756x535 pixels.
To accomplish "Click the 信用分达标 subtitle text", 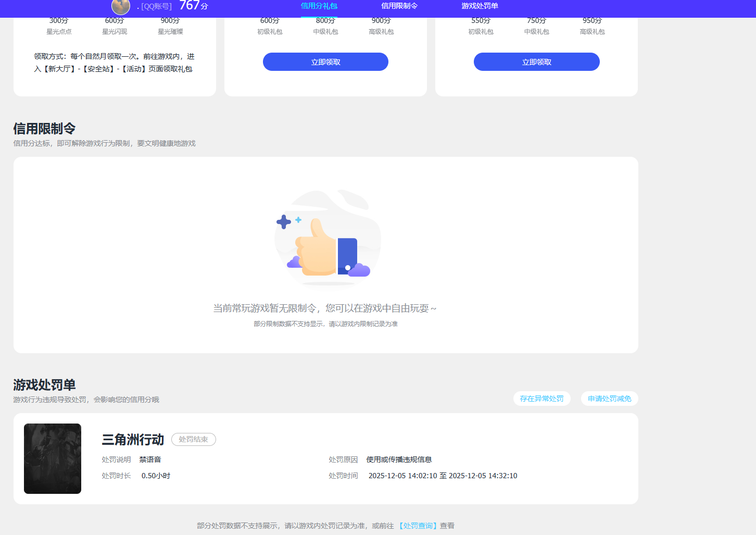I will click(104, 143).
